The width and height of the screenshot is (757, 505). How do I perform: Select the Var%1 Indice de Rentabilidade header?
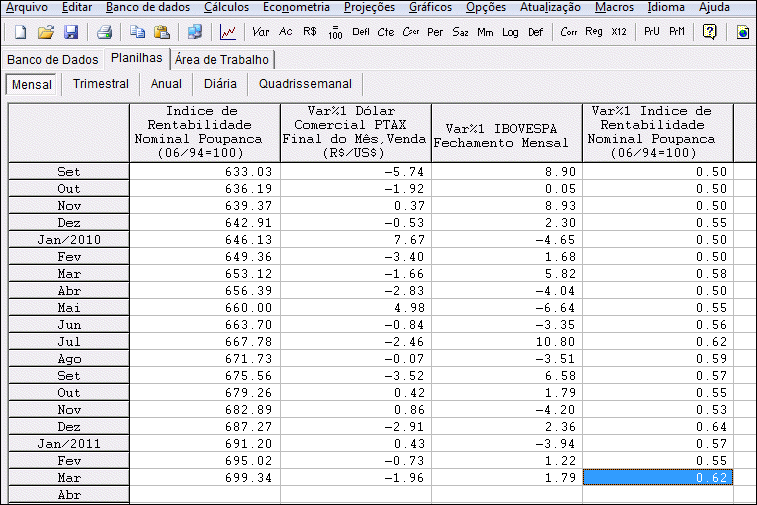click(658, 132)
